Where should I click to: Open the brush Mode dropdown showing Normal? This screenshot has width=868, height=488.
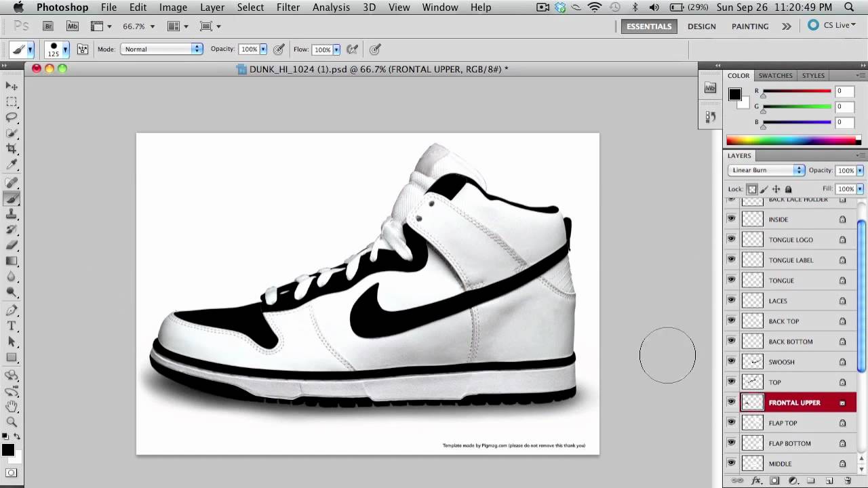coord(161,49)
